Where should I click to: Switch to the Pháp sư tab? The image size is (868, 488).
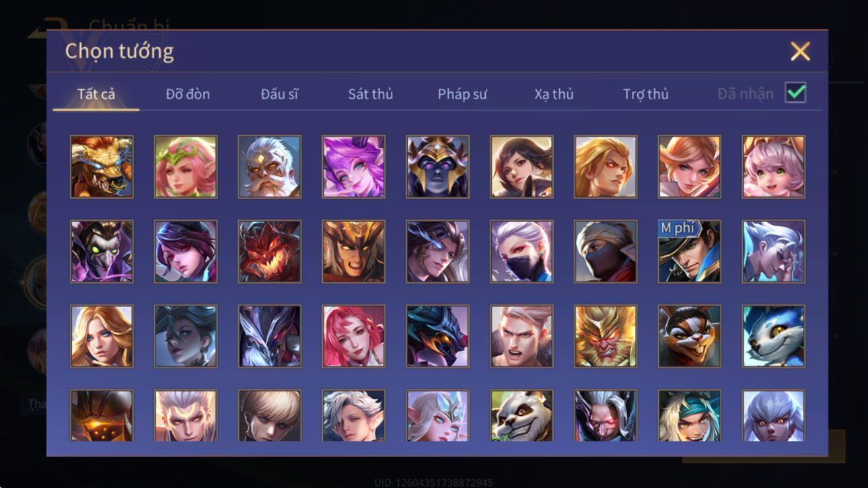462,94
